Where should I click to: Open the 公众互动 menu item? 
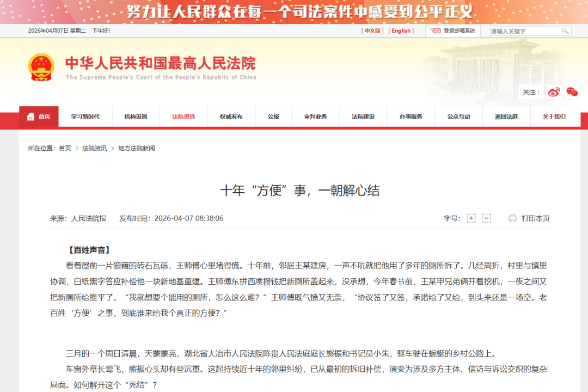(x=458, y=116)
